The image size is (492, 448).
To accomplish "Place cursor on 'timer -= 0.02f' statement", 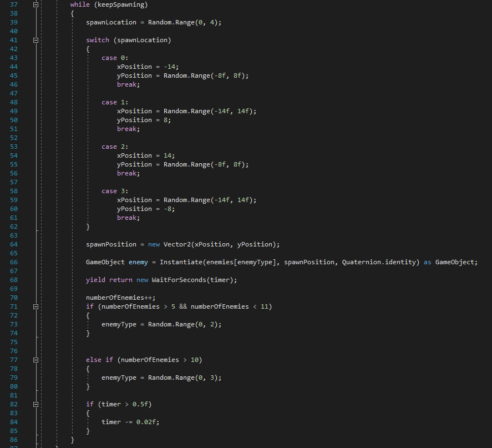I will 133,422.
